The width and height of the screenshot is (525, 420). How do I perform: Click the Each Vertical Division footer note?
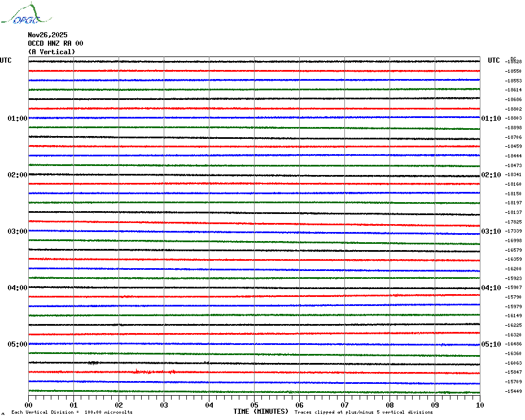tap(72, 412)
